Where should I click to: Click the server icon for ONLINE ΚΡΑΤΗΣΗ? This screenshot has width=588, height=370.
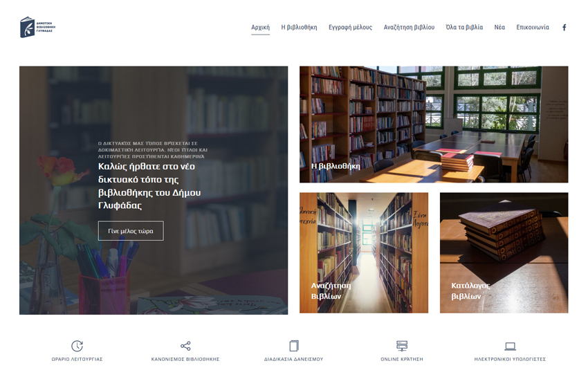(x=402, y=346)
